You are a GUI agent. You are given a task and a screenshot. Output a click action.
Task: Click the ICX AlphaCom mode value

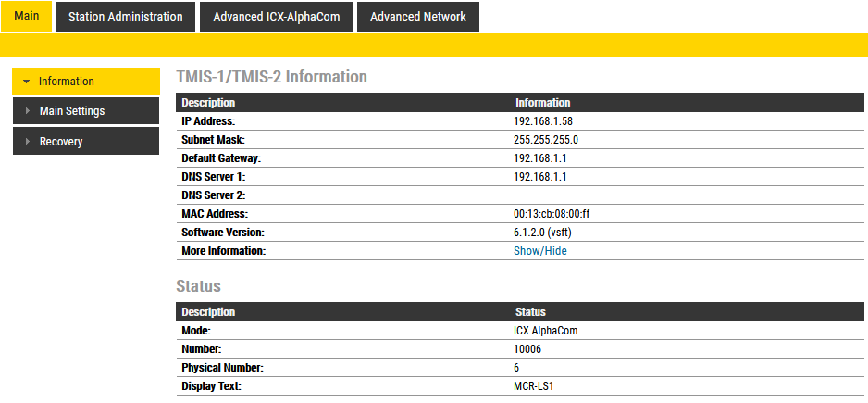coord(546,331)
